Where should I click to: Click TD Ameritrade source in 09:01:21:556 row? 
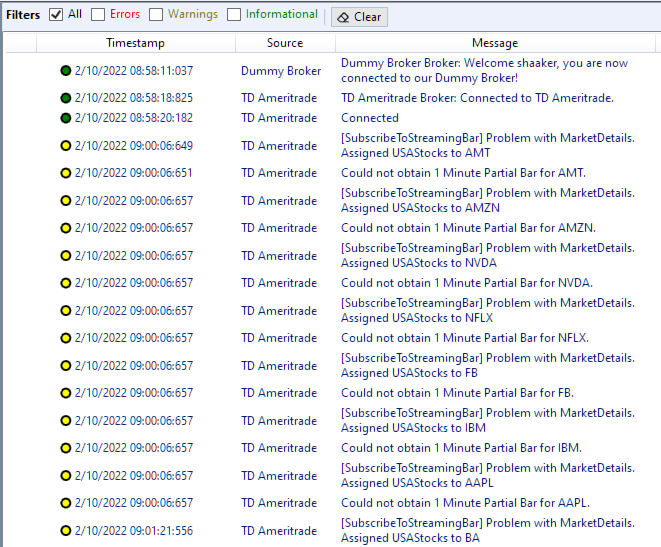279,531
